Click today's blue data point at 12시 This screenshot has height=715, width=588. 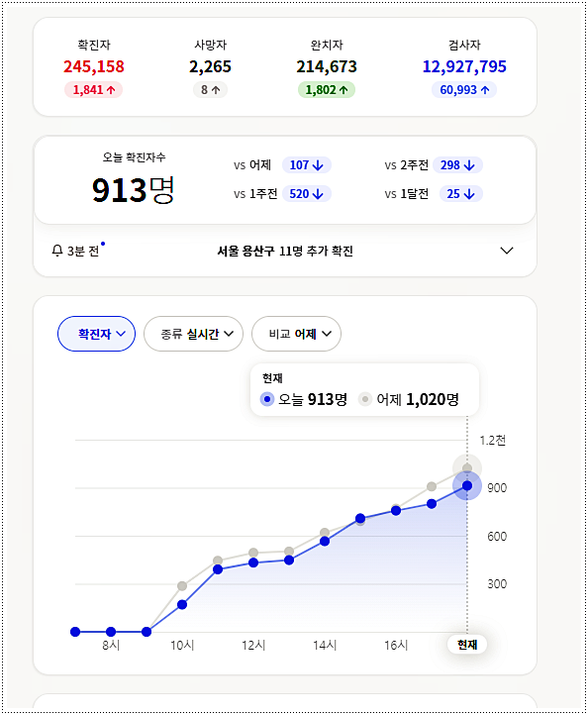(x=253, y=562)
